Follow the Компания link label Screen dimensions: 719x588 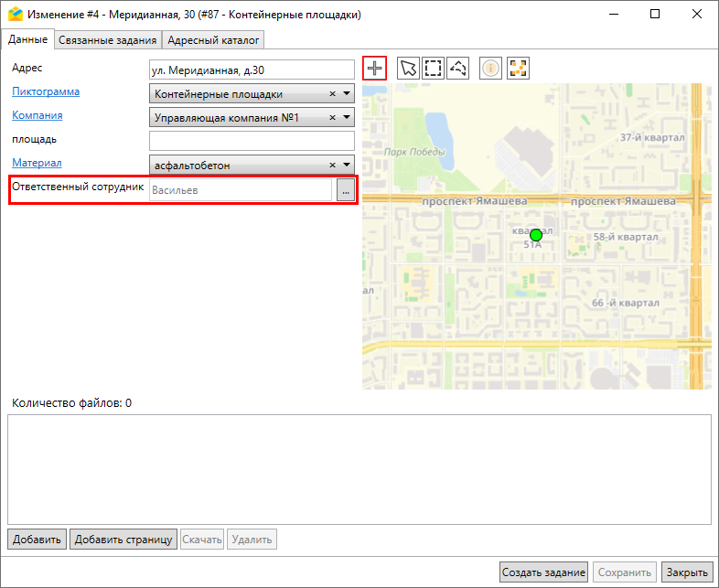point(37,115)
